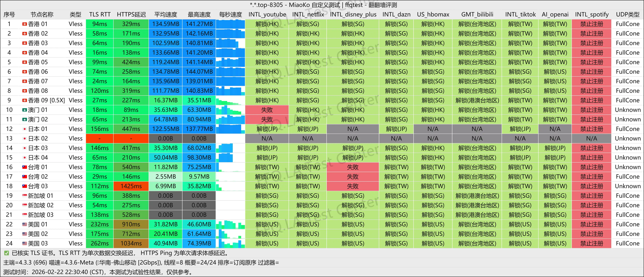Select the Vless type cell on row 13

pos(75,138)
